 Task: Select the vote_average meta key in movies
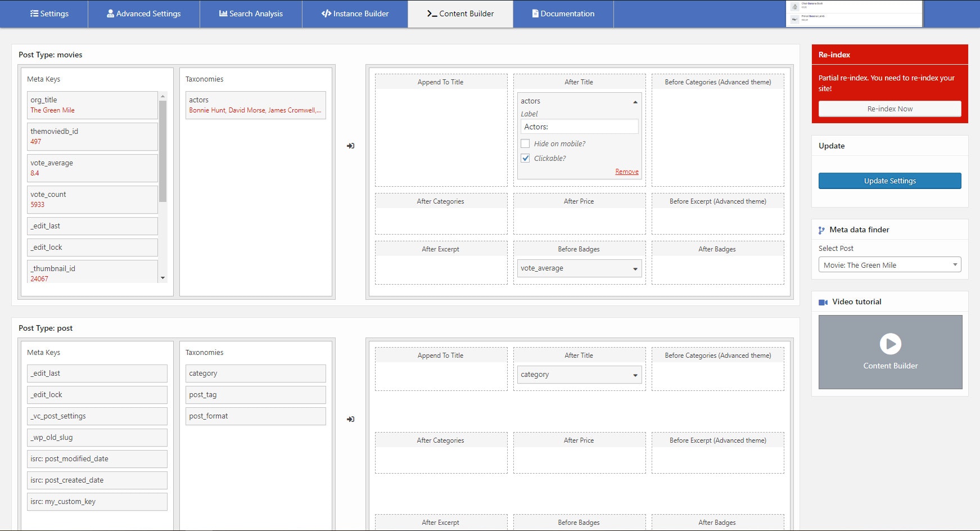tap(92, 168)
